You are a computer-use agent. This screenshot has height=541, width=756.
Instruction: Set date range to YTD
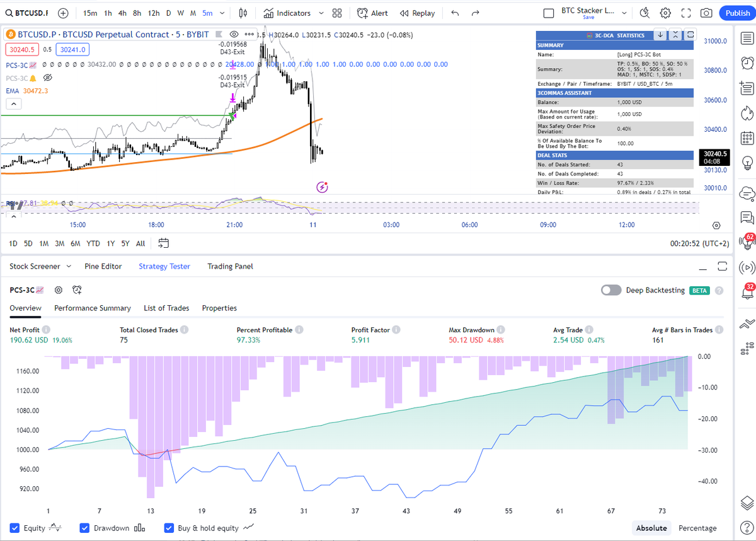tap(93, 243)
